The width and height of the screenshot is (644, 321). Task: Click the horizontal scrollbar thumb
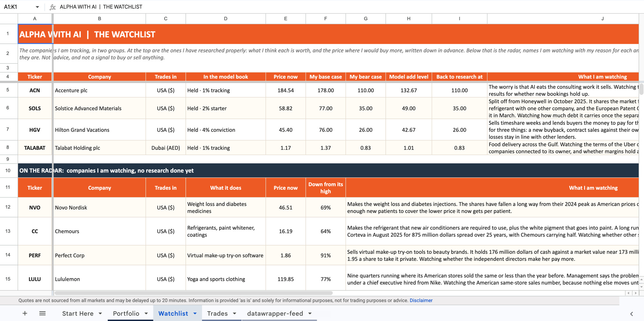[194, 293]
